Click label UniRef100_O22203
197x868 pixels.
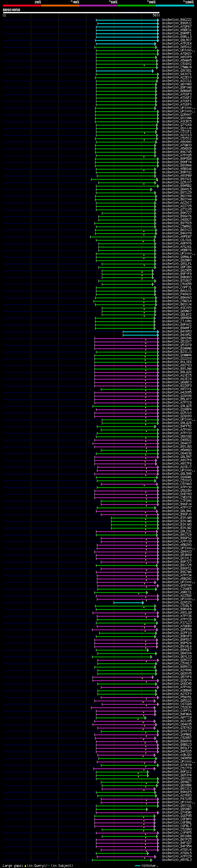coord(177,358)
